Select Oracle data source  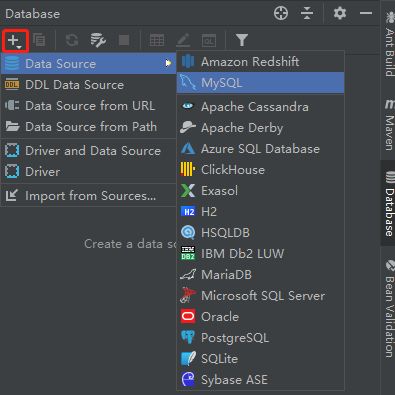pos(260,317)
